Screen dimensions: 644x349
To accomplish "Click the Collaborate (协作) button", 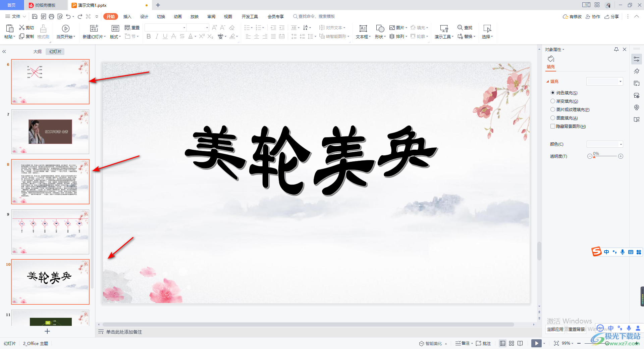I will coord(593,16).
